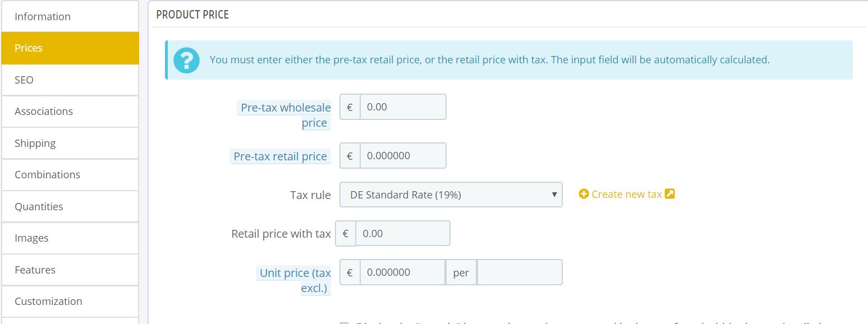Click the Pre-tax wholesale price input field
The image size is (868, 324).
[402, 107]
